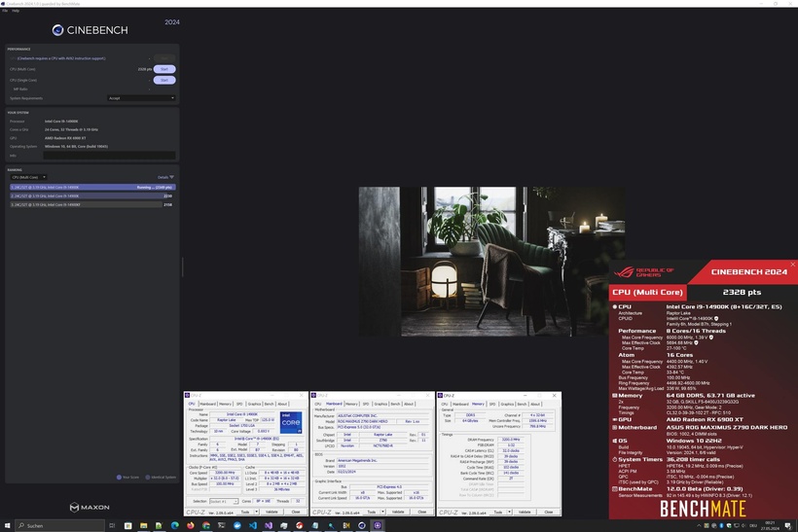798x532 pixels.
Task: Launch Google Chrome from the taskbar
Action: click(206, 525)
